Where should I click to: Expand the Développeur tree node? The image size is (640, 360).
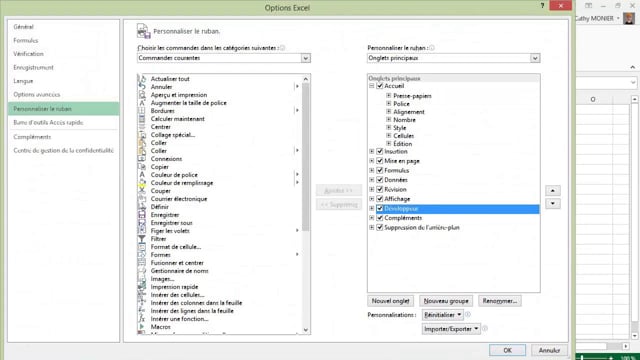tap(372, 209)
